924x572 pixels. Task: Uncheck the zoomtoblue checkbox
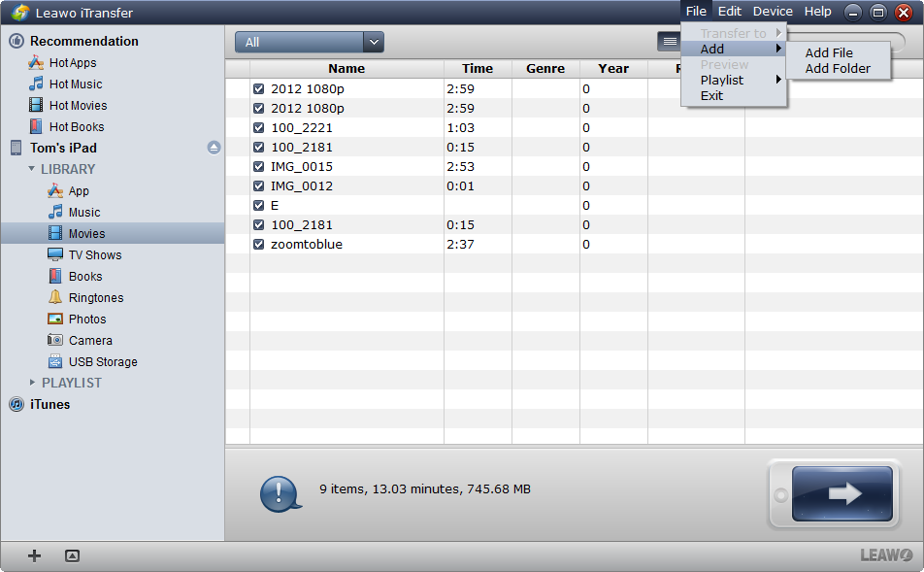point(258,245)
